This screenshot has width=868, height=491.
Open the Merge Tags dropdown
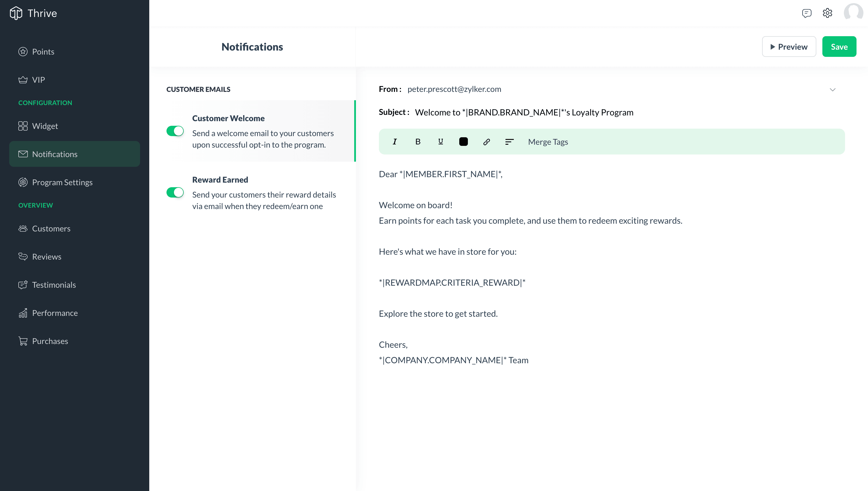point(548,142)
